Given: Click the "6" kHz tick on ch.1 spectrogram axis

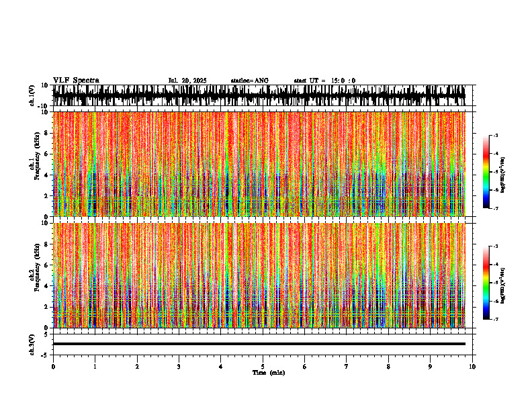Looking at the screenshot, I should (47, 154).
